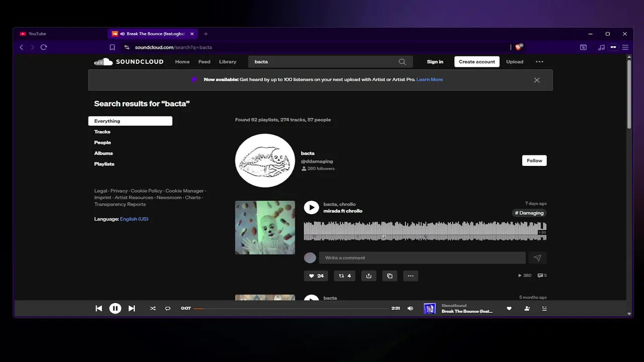This screenshot has width=644, height=362.
Task: Open the Brave shields icon
Action: coord(519,47)
